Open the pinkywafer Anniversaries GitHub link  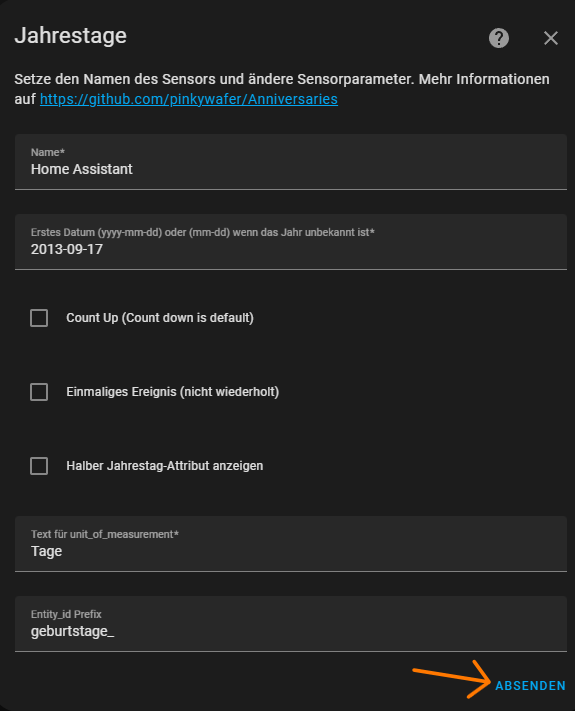coord(189,99)
